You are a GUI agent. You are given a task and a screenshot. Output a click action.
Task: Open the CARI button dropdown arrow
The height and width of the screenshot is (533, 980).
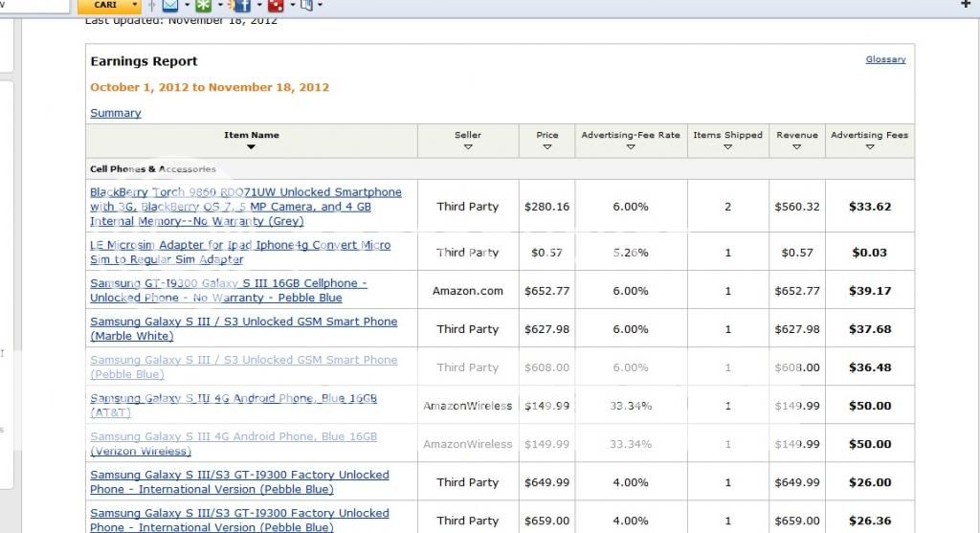134,5
